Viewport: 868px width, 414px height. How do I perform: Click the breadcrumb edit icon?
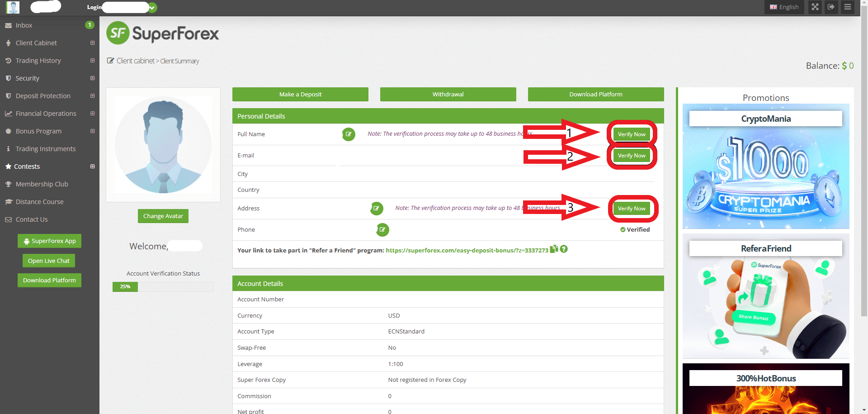(x=110, y=61)
